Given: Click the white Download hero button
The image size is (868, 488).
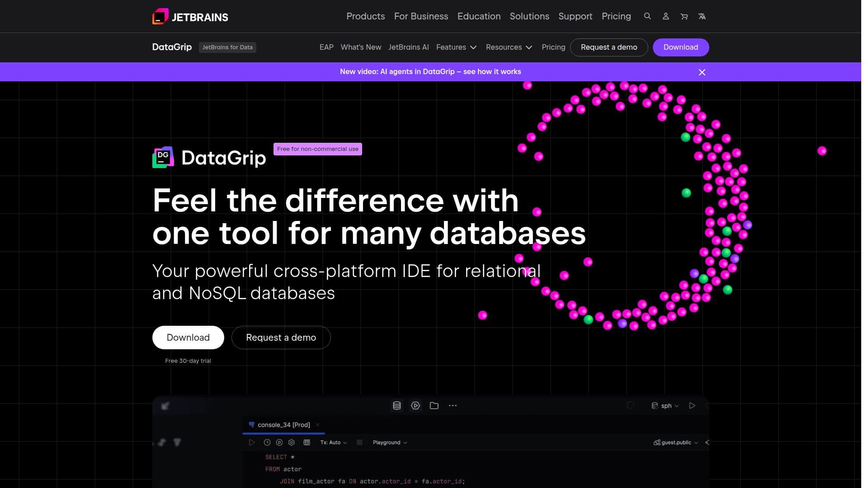Looking at the screenshot, I should click(188, 338).
